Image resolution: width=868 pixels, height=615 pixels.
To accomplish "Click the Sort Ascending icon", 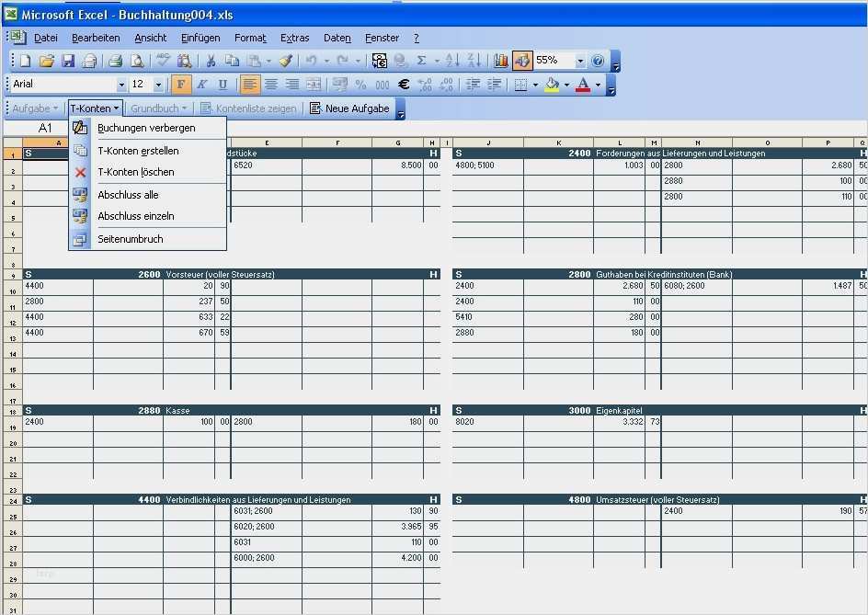I will coord(452,61).
